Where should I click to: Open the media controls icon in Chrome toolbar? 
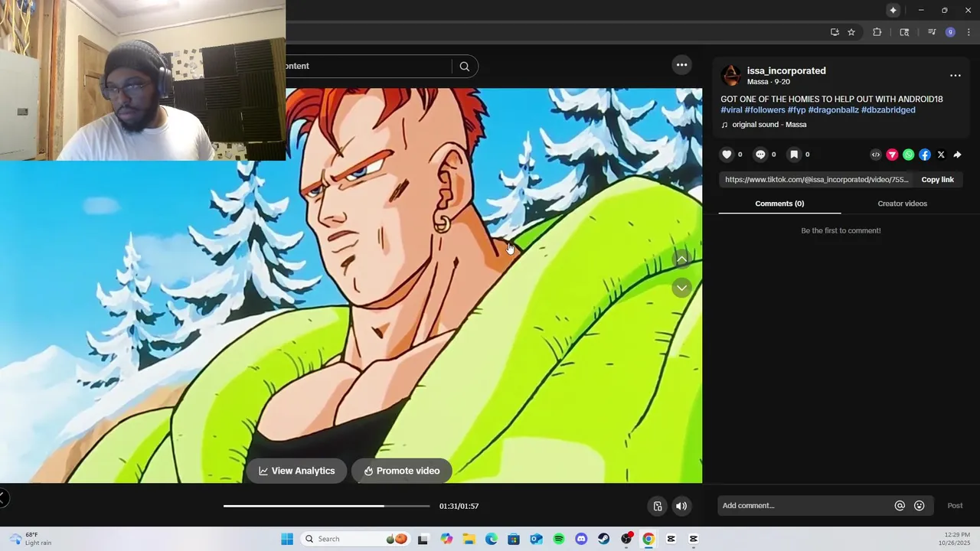pyautogui.click(x=932, y=32)
